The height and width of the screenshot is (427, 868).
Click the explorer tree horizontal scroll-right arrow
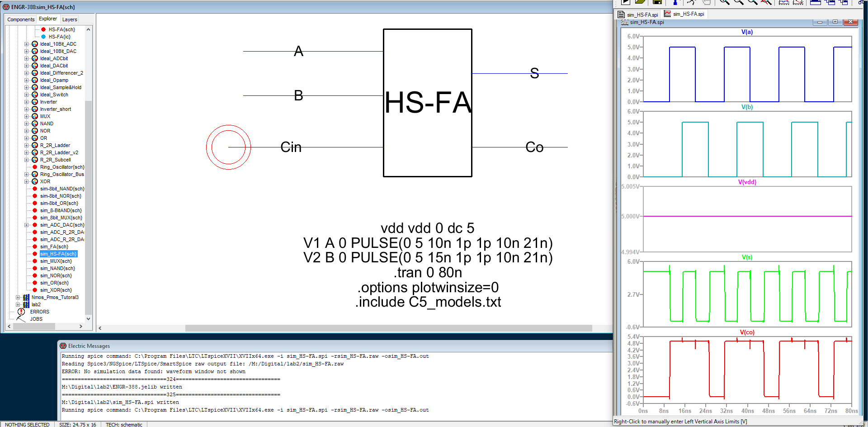(81, 326)
